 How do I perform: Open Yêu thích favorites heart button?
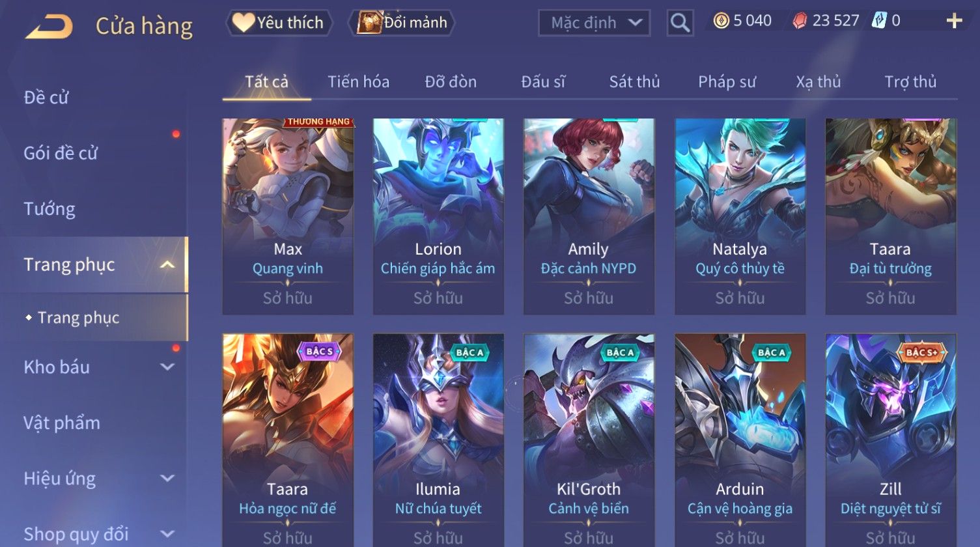pos(279,23)
